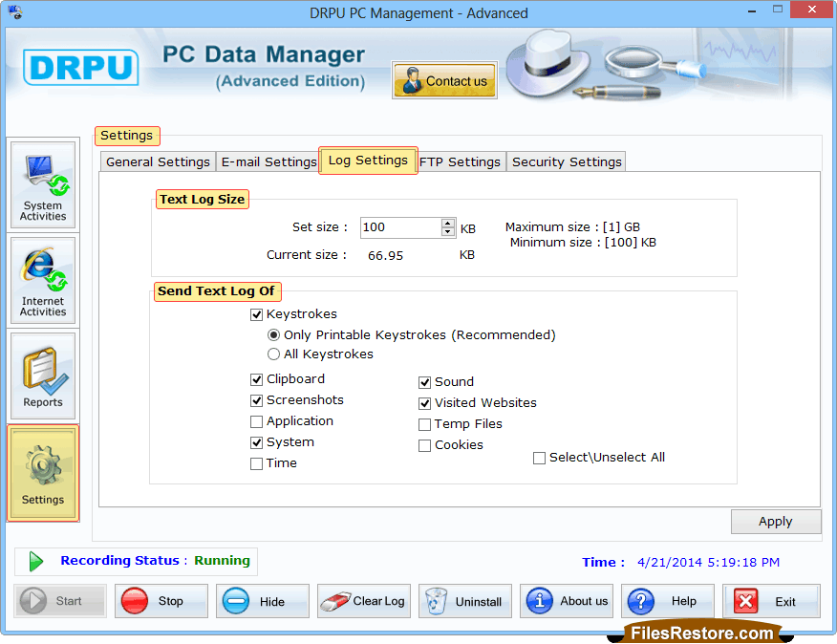
Task: Click the Uninstall recycle bin icon
Action: (x=436, y=601)
